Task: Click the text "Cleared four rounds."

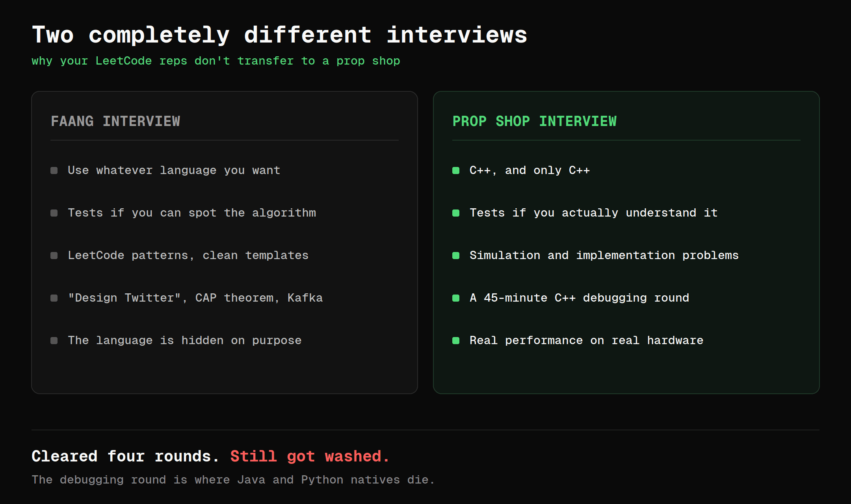Action: point(125,456)
